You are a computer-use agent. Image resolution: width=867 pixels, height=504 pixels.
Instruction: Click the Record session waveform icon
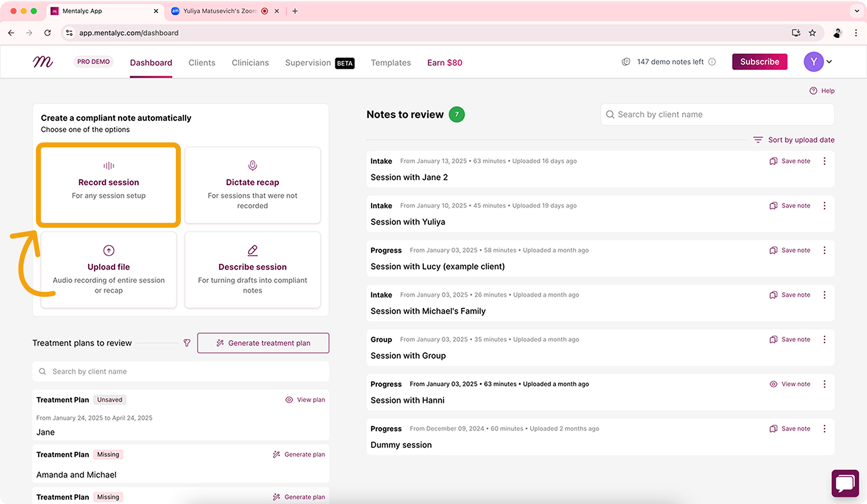(109, 166)
